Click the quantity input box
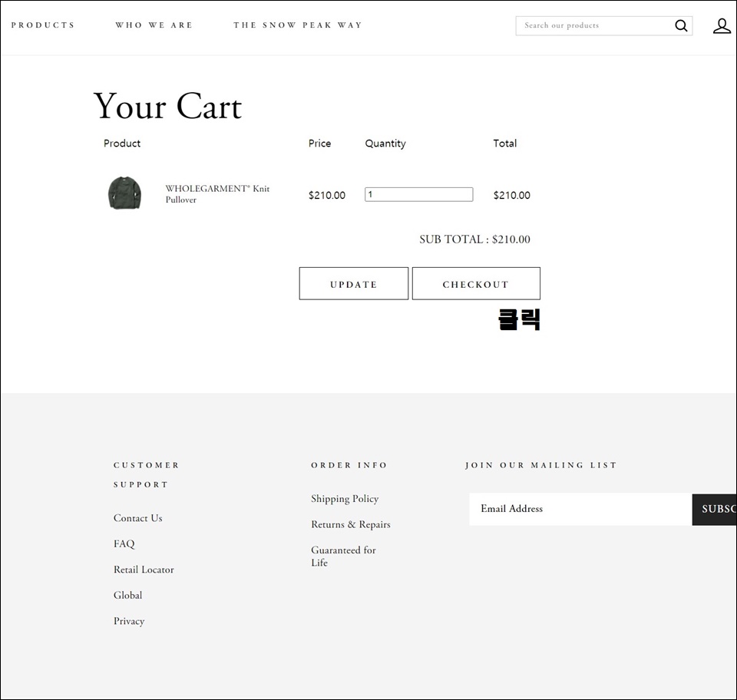Image resolution: width=737 pixels, height=700 pixels. [x=419, y=194]
